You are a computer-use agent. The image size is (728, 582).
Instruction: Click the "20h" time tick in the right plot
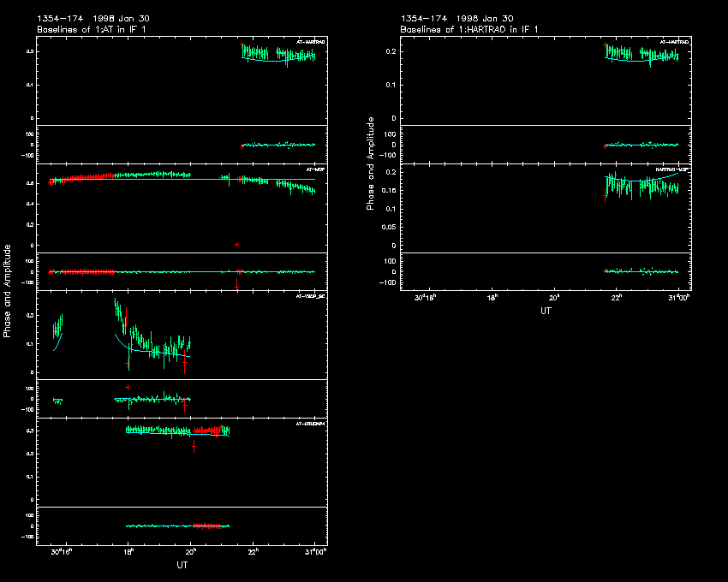554,298
